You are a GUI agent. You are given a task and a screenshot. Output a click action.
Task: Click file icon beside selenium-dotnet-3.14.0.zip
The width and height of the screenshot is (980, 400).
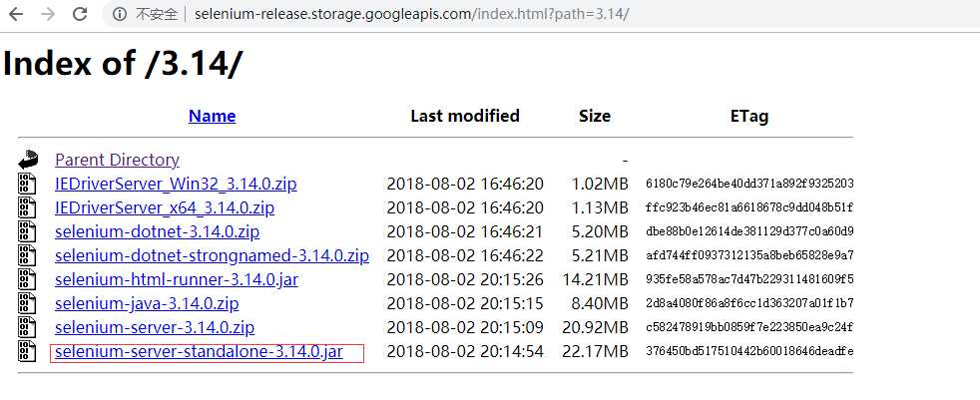(x=27, y=231)
